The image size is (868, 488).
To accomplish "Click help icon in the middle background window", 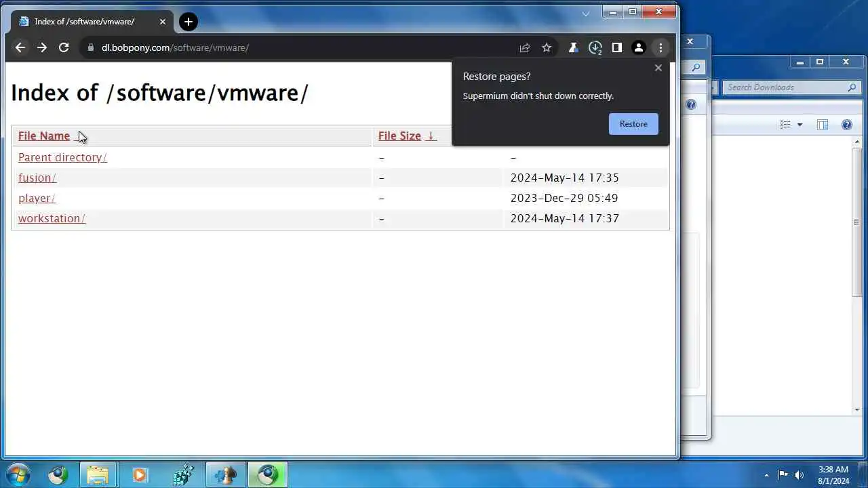I will (x=690, y=104).
